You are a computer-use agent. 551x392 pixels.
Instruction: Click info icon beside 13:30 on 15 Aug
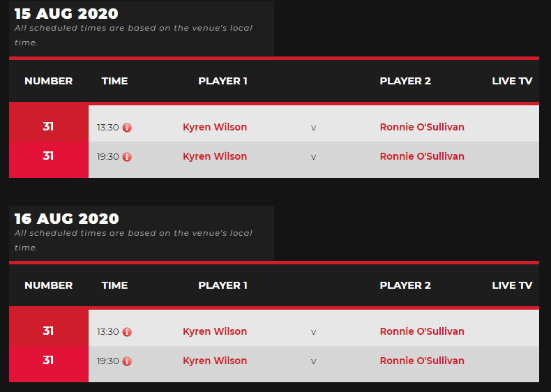[127, 128]
